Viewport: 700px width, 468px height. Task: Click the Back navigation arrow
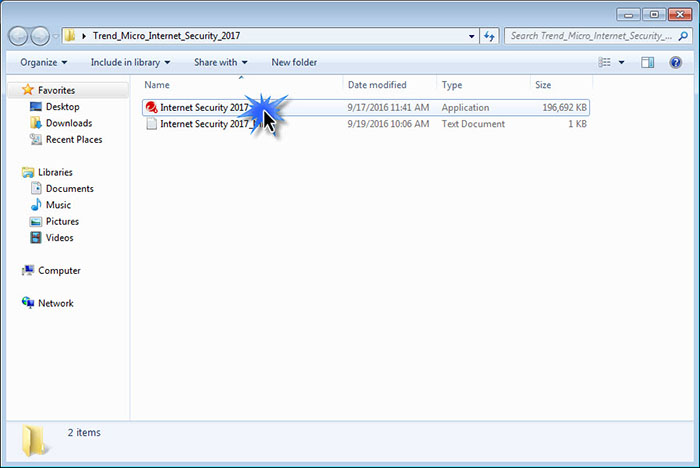click(x=18, y=36)
